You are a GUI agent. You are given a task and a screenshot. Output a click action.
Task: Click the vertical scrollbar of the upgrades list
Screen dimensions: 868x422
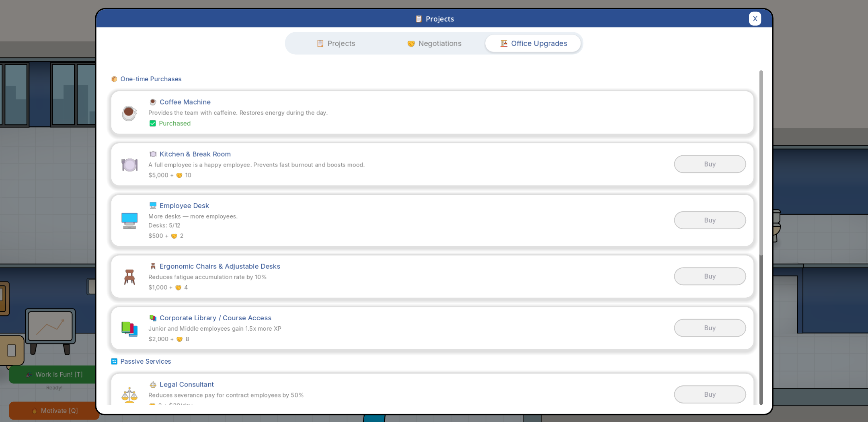click(761, 237)
